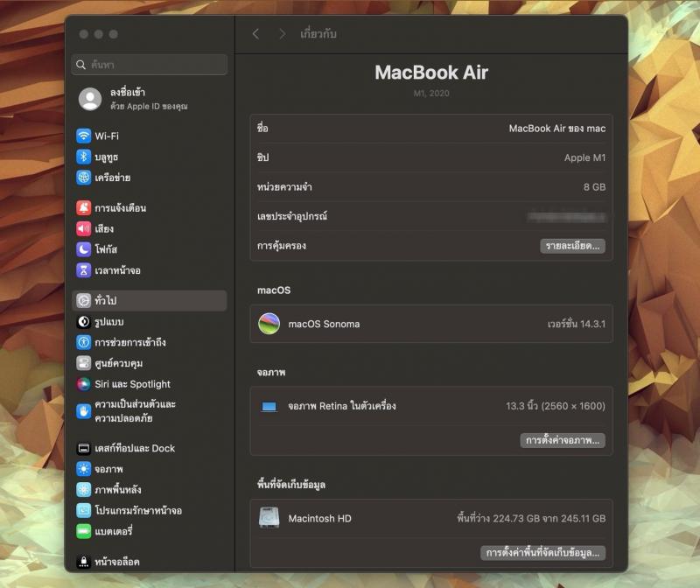Viewport: 700px width, 588px height.
Task: Open the Focus โฟกัส moon icon
Action: pyautogui.click(x=83, y=249)
